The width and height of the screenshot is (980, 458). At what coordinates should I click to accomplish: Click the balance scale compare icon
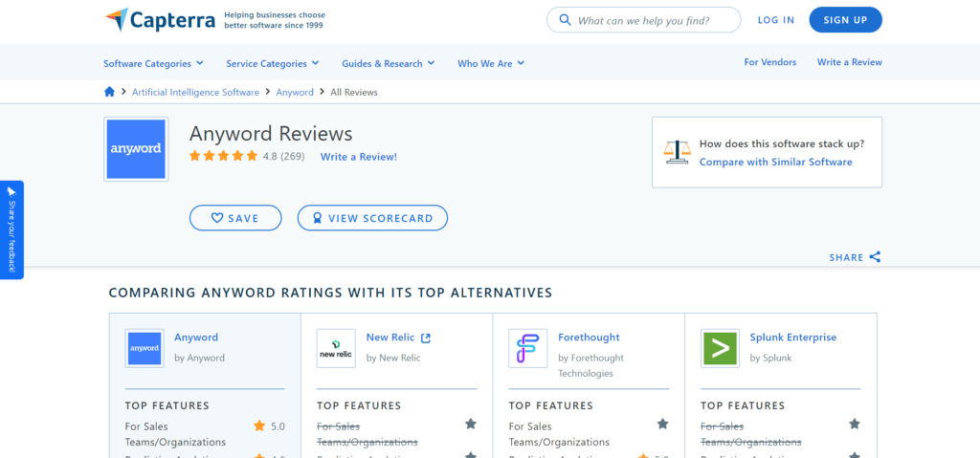click(x=678, y=152)
